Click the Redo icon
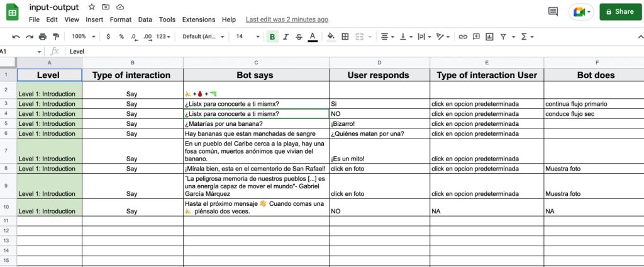 pyautogui.click(x=30, y=37)
